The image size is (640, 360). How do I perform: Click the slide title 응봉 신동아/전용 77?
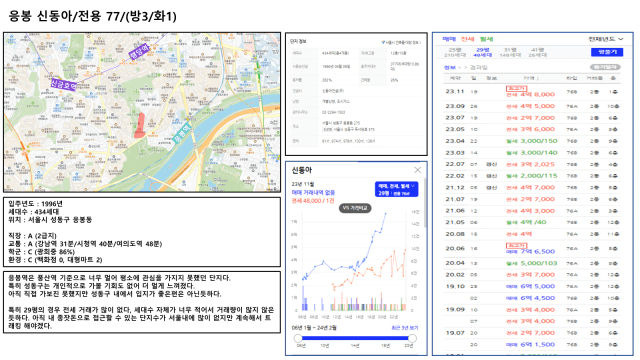pyautogui.click(x=93, y=16)
